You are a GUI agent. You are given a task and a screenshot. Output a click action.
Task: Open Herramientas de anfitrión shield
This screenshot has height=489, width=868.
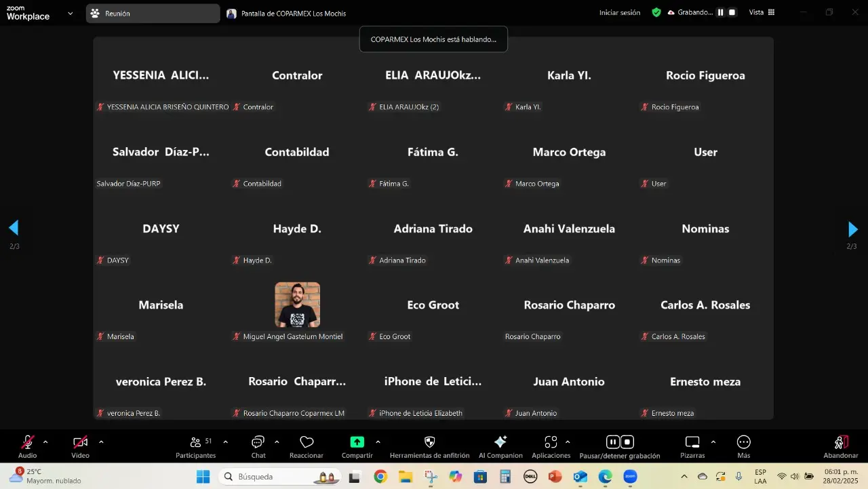[429, 443]
